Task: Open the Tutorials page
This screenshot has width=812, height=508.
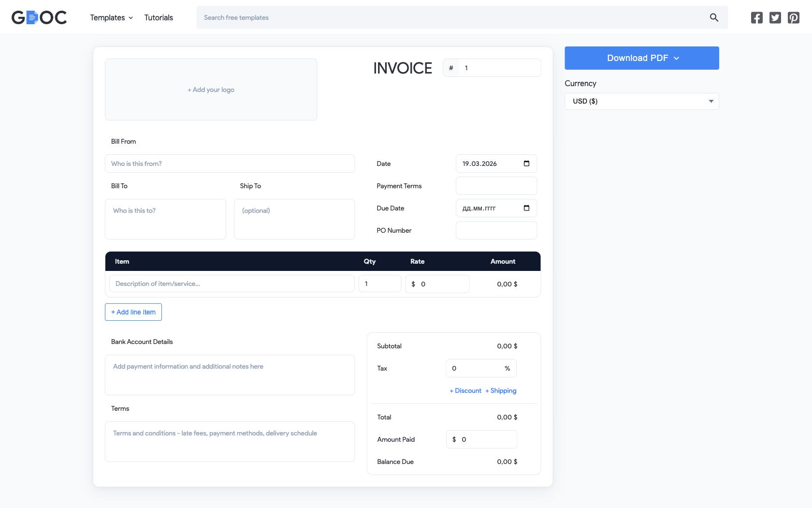Action: 158,17
